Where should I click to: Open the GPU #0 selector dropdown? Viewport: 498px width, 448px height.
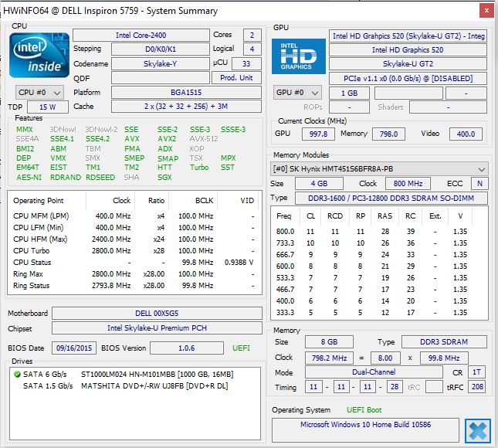(297, 93)
